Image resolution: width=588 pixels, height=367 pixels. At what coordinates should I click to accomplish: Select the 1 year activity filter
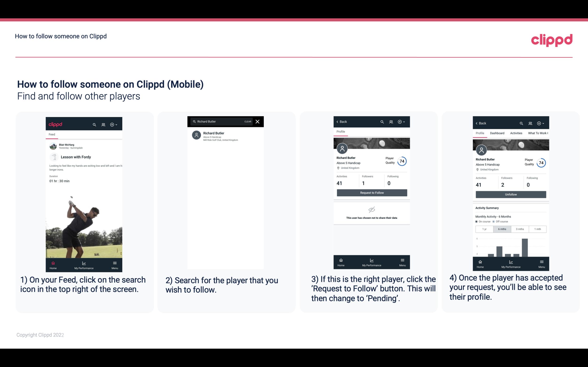pos(484,229)
